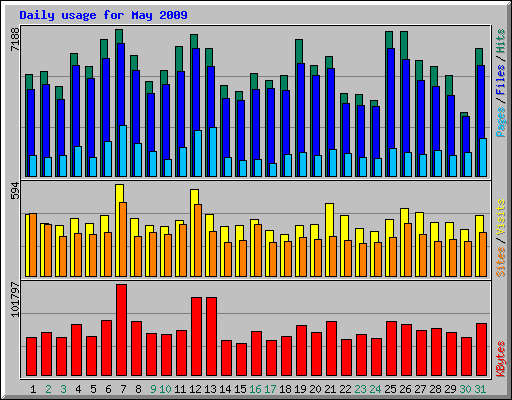
Task: Click the 'Hits' legend label
Action: [x=501, y=41]
